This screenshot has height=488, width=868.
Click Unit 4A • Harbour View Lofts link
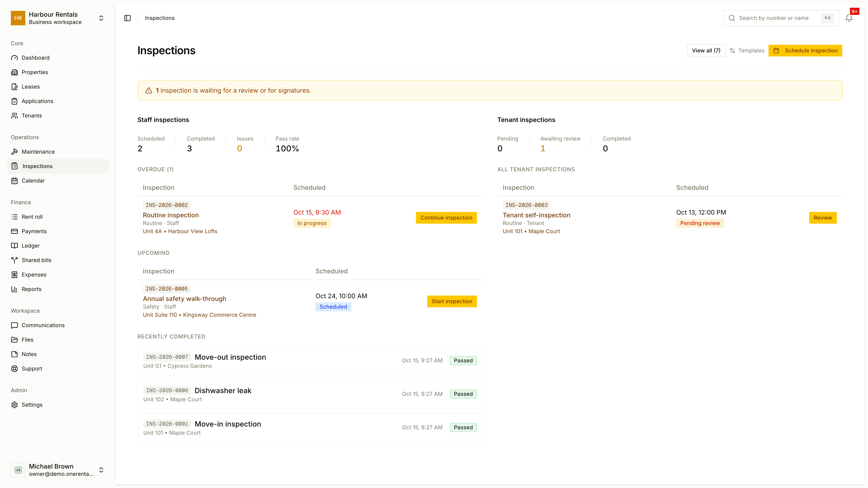(180, 231)
